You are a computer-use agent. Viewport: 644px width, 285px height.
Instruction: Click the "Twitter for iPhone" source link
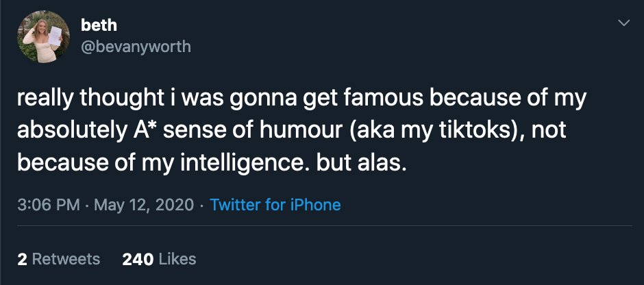point(275,205)
